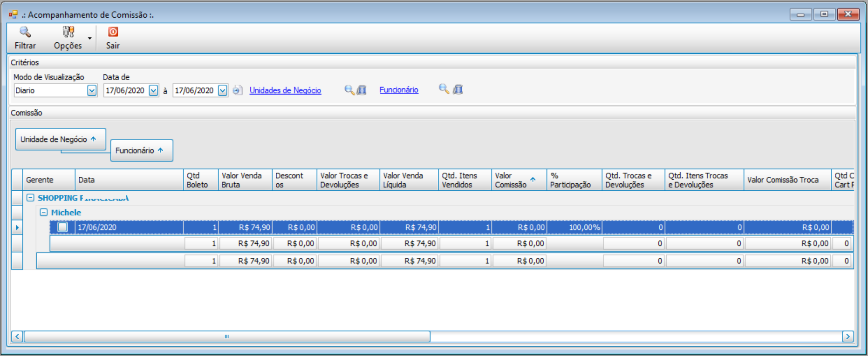This screenshot has height=356, width=868.
Task: Open the end date picker dropdown
Action: [x=223, y=90]
